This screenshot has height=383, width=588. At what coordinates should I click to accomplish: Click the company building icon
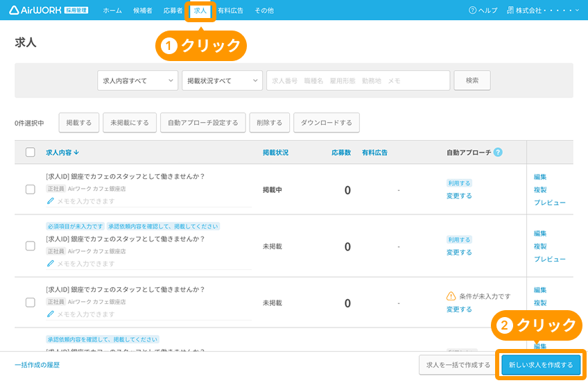click(510, 10)
